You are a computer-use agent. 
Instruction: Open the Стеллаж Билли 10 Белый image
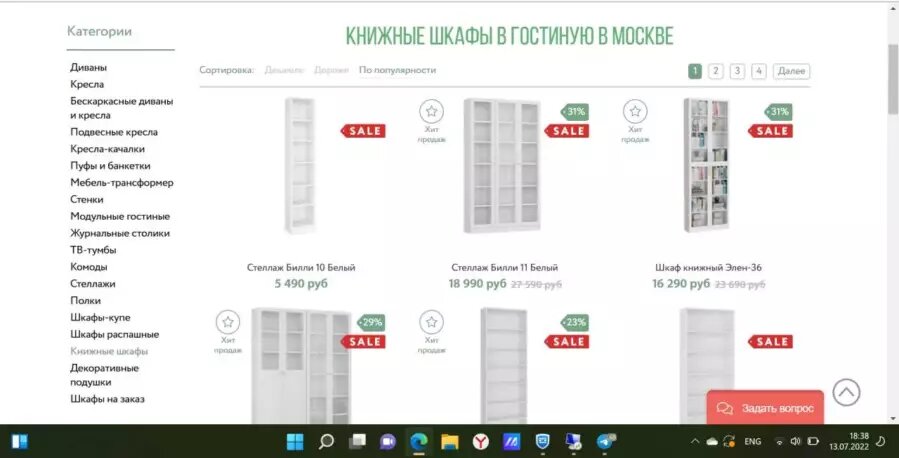(300, 166)
